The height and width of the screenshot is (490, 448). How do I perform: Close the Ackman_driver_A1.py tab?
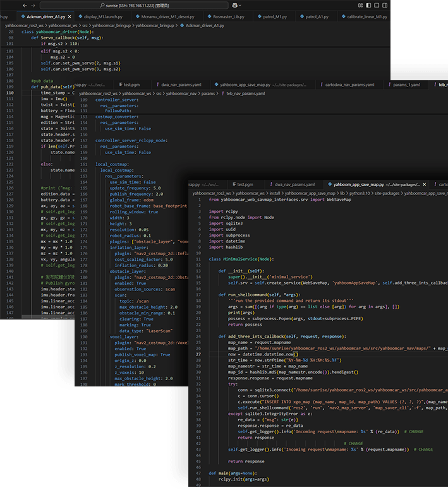pos(71,16)
